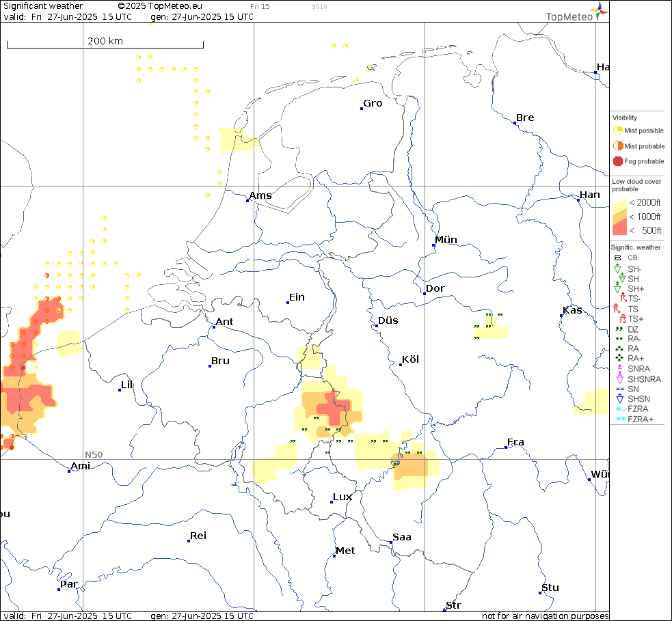Pick the RA+ heavy rain legend symbol

(619, 358)
